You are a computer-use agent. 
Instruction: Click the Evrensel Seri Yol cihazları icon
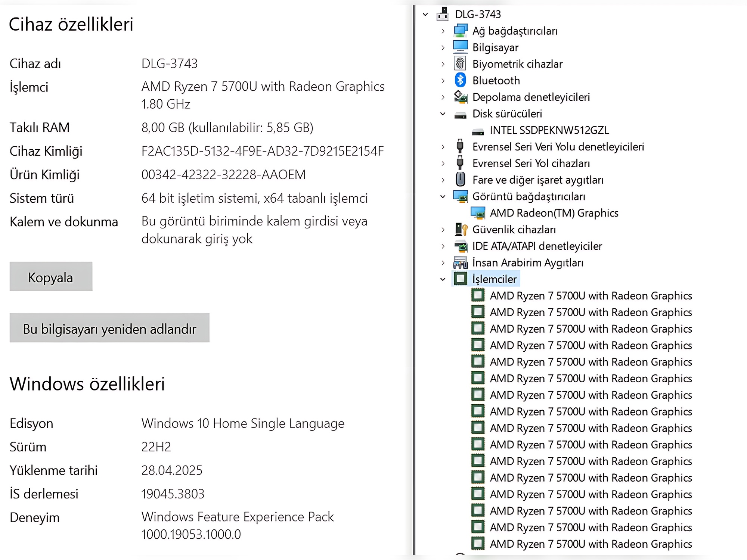point(460,163)
